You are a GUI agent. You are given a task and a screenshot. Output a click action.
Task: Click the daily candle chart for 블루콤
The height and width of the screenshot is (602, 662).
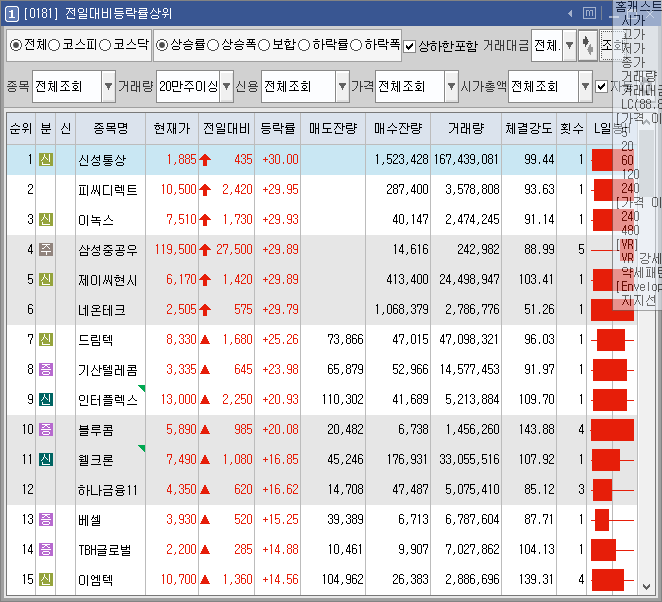[613, 430]
